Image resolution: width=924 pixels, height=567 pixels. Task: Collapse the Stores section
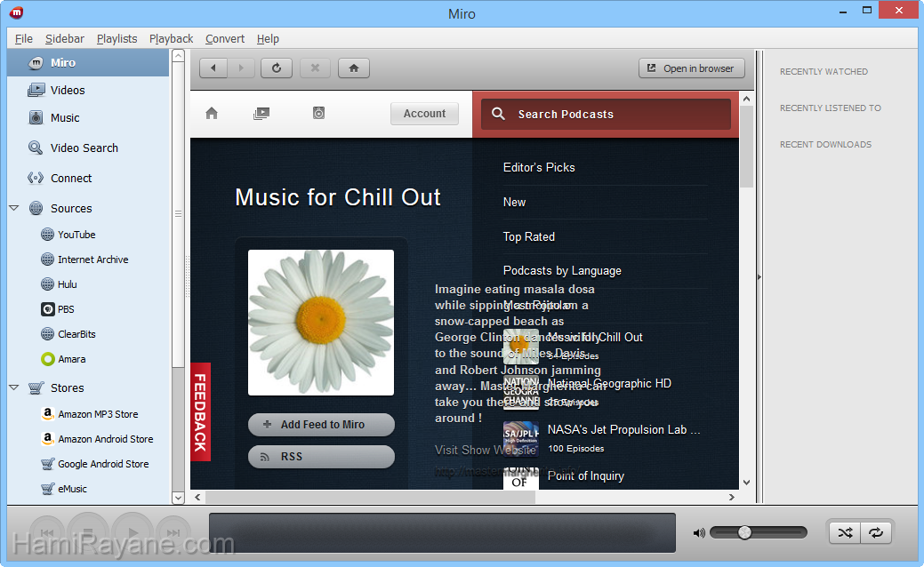point(14,387)
